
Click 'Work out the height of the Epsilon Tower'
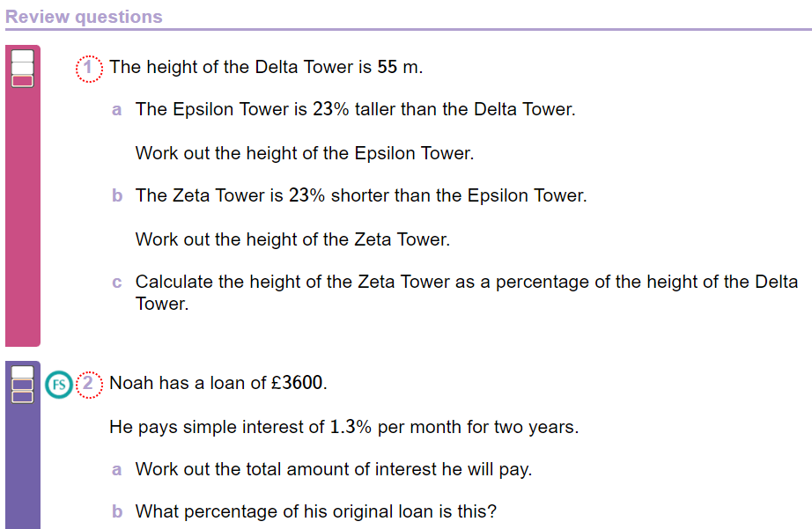pos(305,153)
